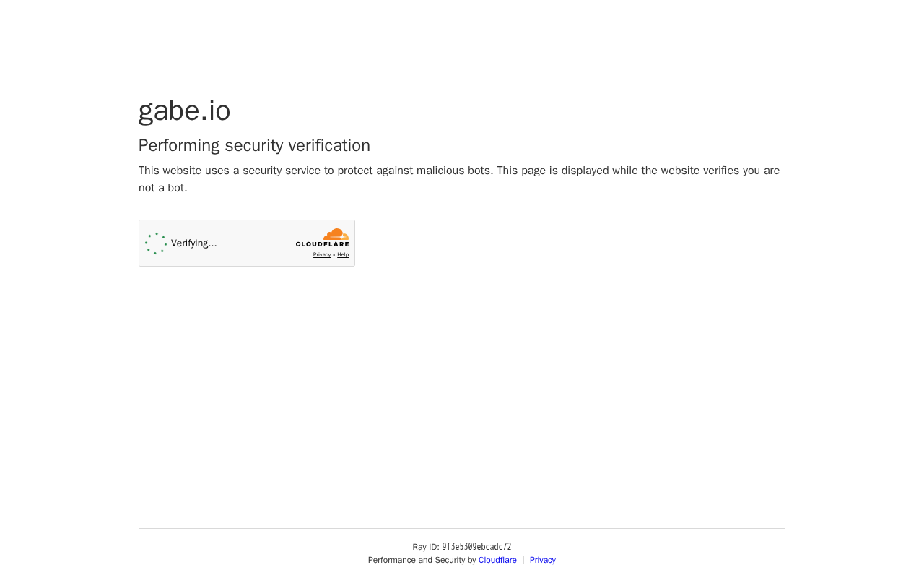924x578 pixels.
Task: Open the Help link in the widget
Action: click(x=343, y=255)
